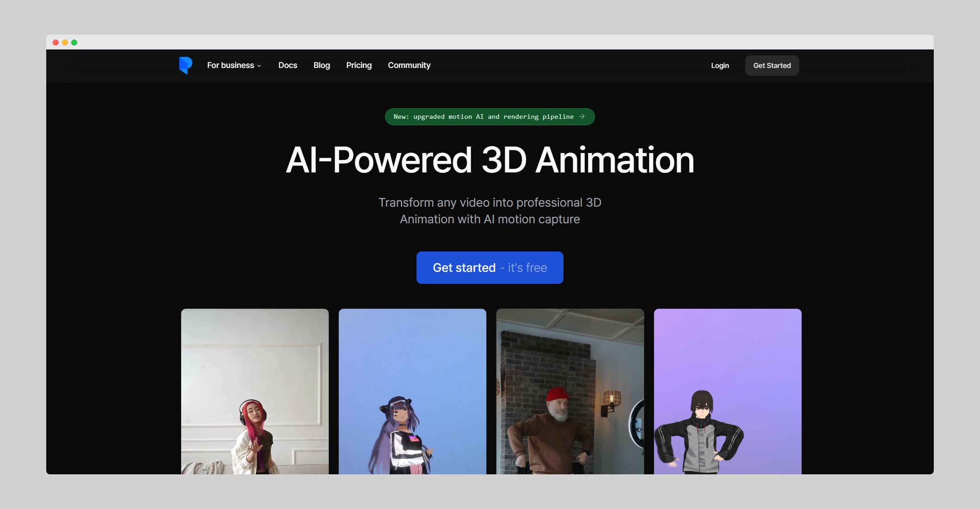Visit the Community page
980x509 pixels.
[409, 65]
